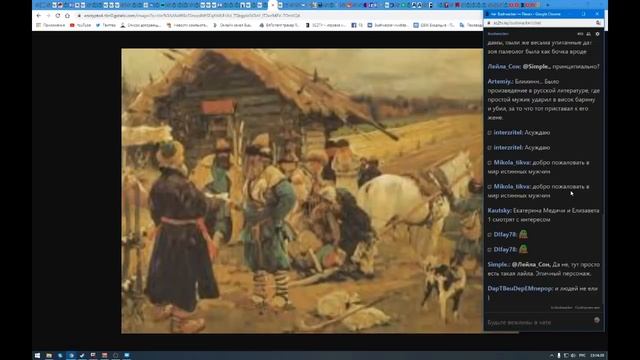Open the browser home page icon
Image resolution: width=640 pixels, height=360 pixels.
click(x=67, y=16)
